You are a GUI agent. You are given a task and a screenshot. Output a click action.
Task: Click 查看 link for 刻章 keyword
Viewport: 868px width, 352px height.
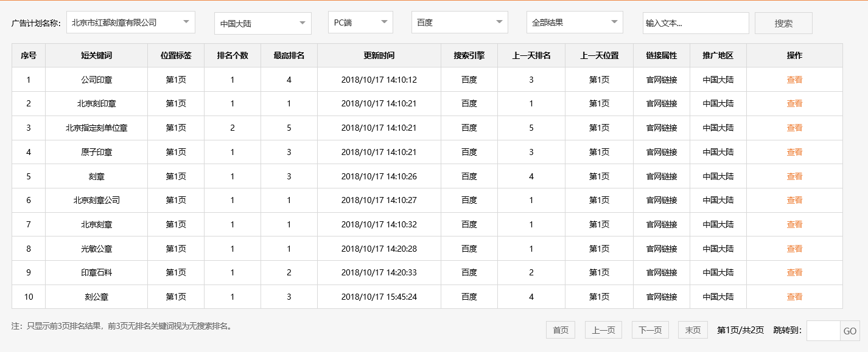pos(794,176)
